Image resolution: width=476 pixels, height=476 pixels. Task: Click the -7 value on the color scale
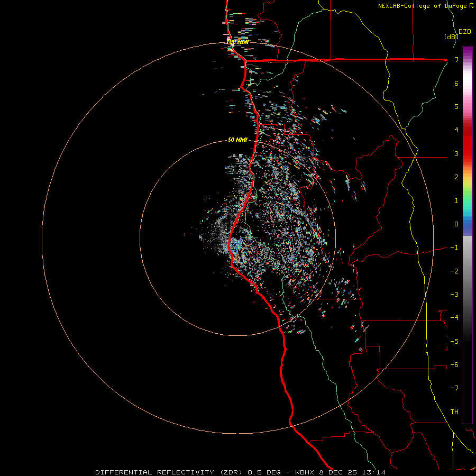(x=454, y=388)
